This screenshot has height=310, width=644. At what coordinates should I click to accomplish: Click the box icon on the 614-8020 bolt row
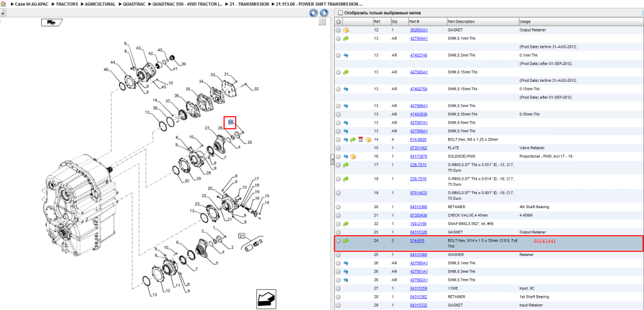coord(368,140)
